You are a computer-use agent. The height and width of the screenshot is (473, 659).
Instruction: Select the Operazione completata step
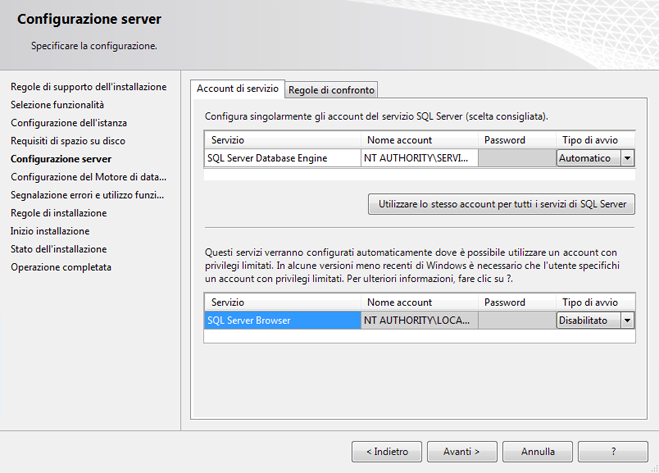pos(61,267)
